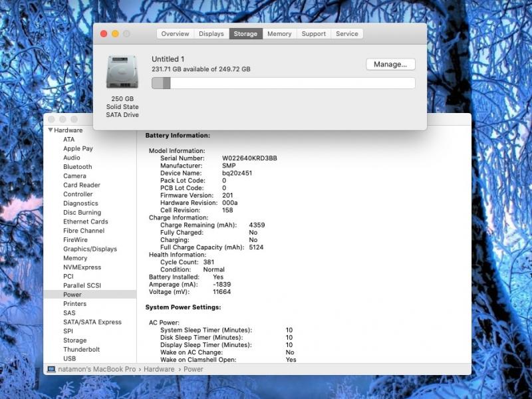This screenshot has height=399, width=532.
Task: Collapse the Hardware section in sidebar
Action: click(x=51, y=130)
